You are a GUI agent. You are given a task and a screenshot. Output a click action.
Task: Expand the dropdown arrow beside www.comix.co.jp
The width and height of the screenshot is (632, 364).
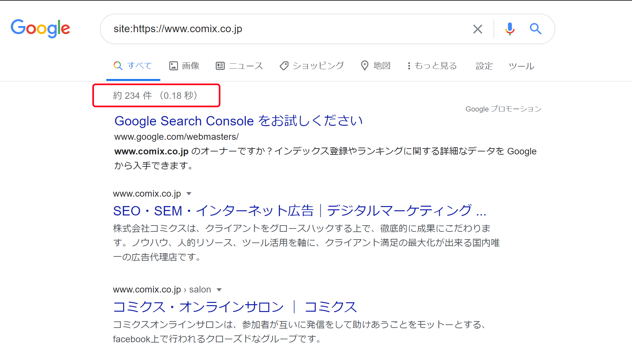pyautogui.click(x=189, y=194)
